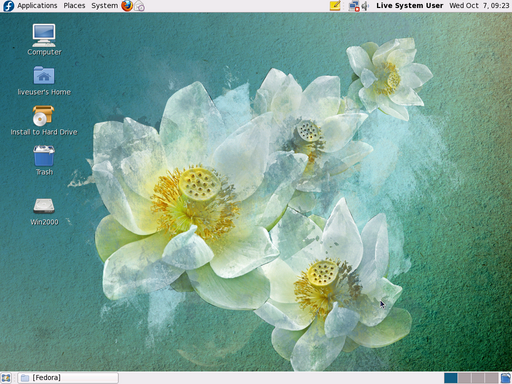Select the Trash desktop icon
Viewport: 512px width, 384px height.
pyautogui.click(x=44, y=160)
